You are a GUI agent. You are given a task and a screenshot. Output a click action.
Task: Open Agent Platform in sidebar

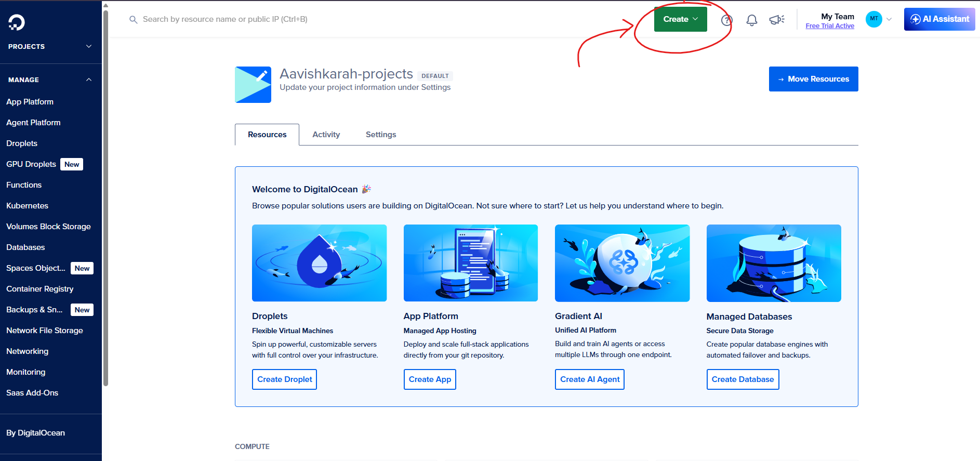(x=33, y=123)
